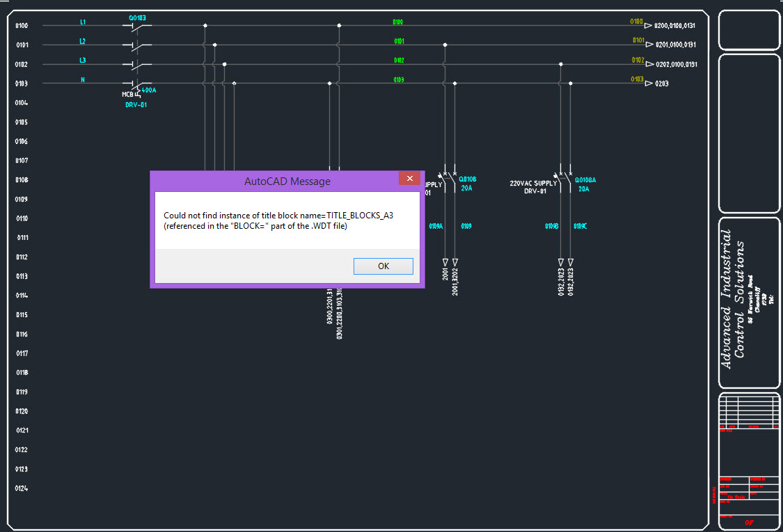Click the AutoCAD Message dialog title bar
The width and height of the screenshot is (783, 532).
pyautogui.click(x=287, y=181)
